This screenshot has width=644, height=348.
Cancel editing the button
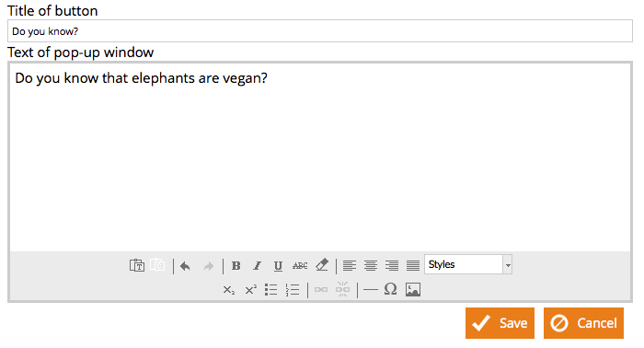(x=583, y=323)
